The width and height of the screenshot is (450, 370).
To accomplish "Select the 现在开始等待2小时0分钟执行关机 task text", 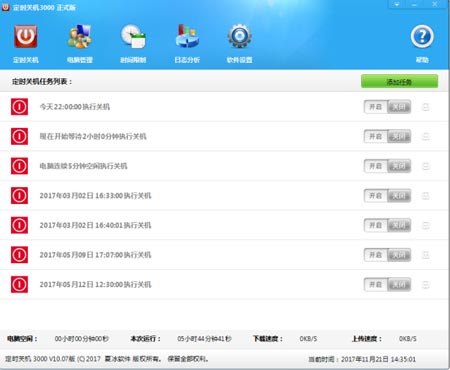I will pyautogui.click(x=93, y=137).
